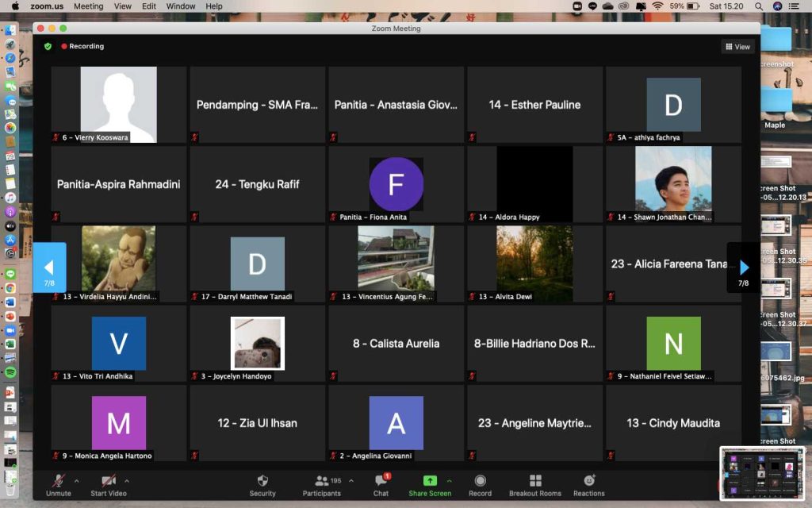Open the Participants panel
The width and height of the screenshot is (812, 508).
click(x=322, y=481)
